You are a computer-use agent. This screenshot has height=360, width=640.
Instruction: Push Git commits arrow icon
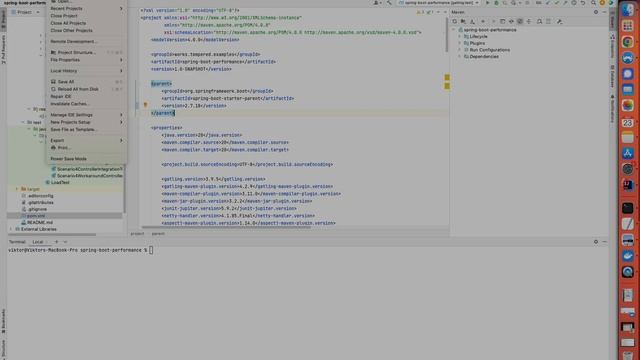click(x=565, y=3)
